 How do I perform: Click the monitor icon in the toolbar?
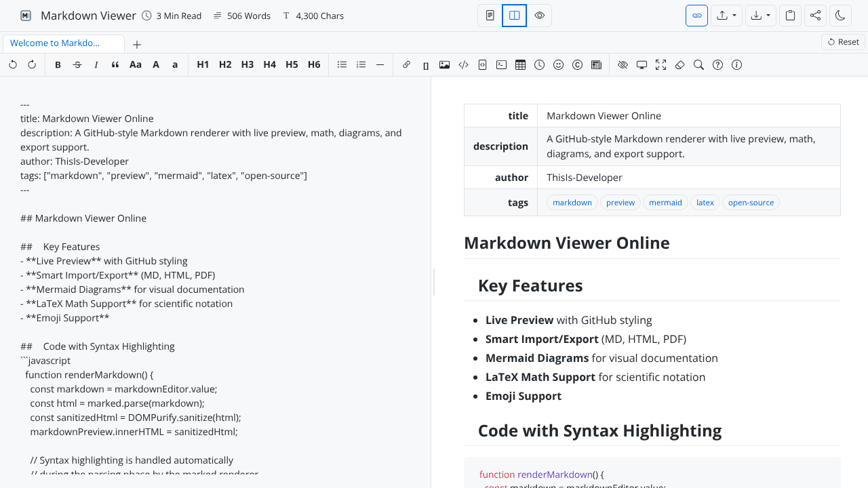tap(642, 65)
